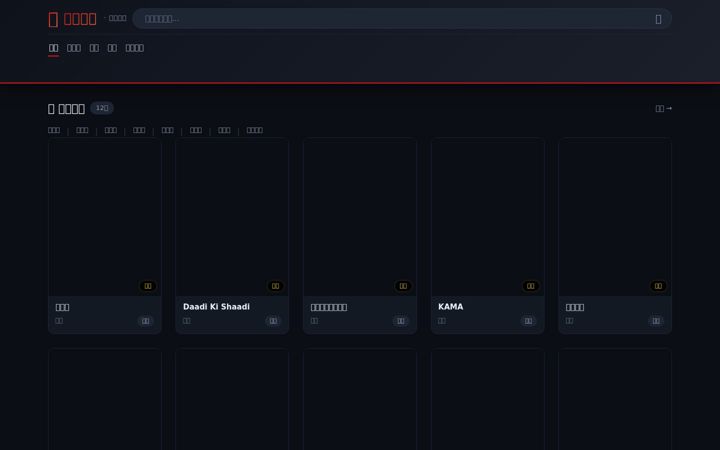Choose the second genre filter link

82,130
